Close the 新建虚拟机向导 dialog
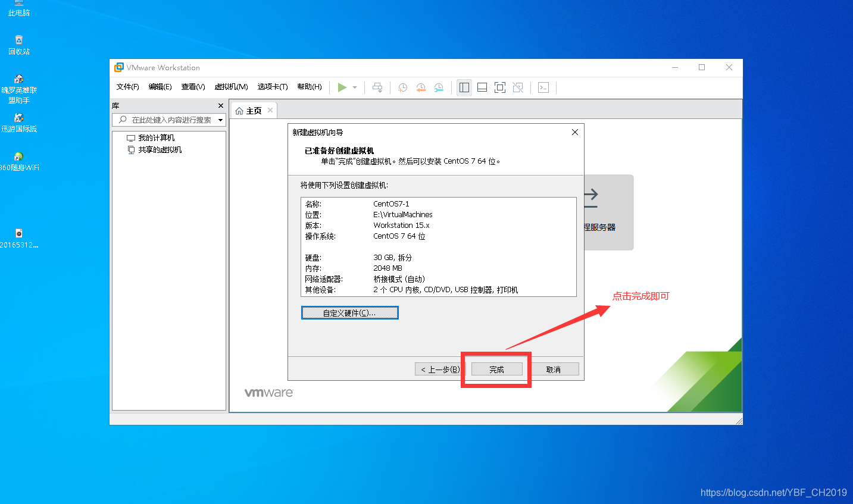 pyautogui.click(x=575, y=132)
